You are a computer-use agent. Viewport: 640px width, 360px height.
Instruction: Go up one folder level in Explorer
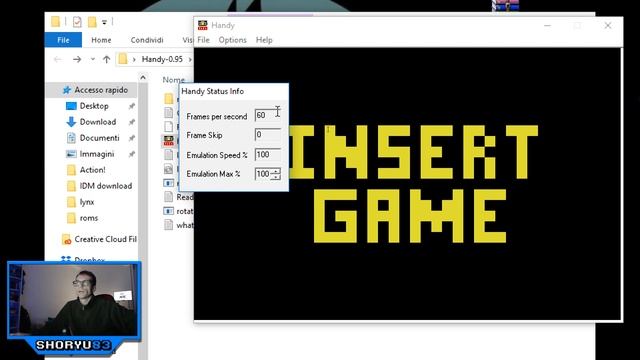click(107, 60)
